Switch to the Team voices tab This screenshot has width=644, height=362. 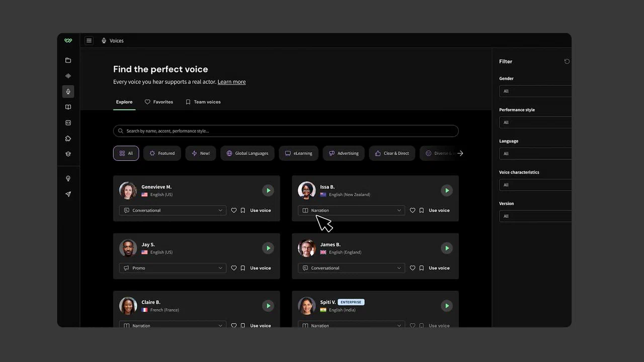point(203,102)
